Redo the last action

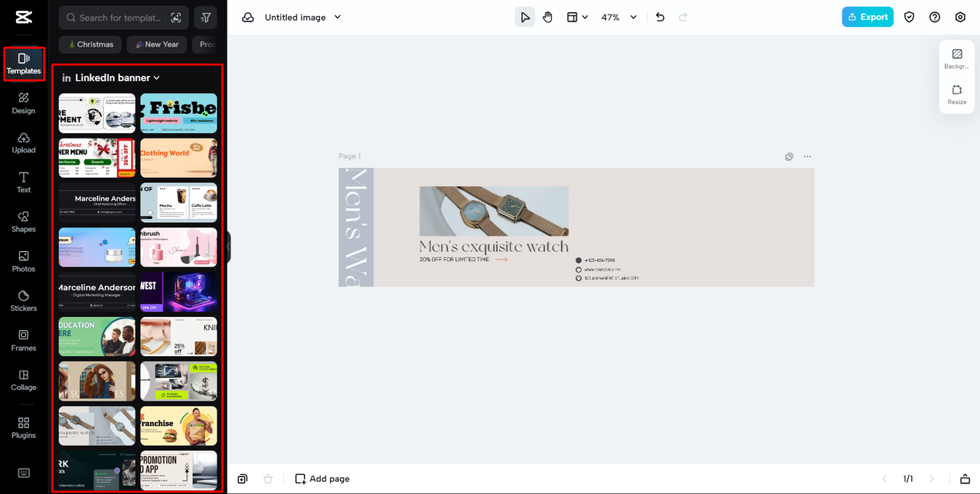coord(683,17)
